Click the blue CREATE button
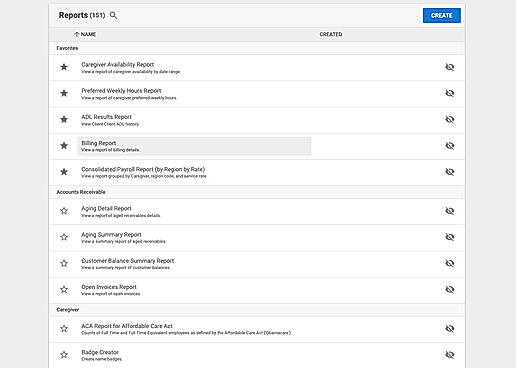This screenshot has height=368, width=516. (x=442, y=15)
